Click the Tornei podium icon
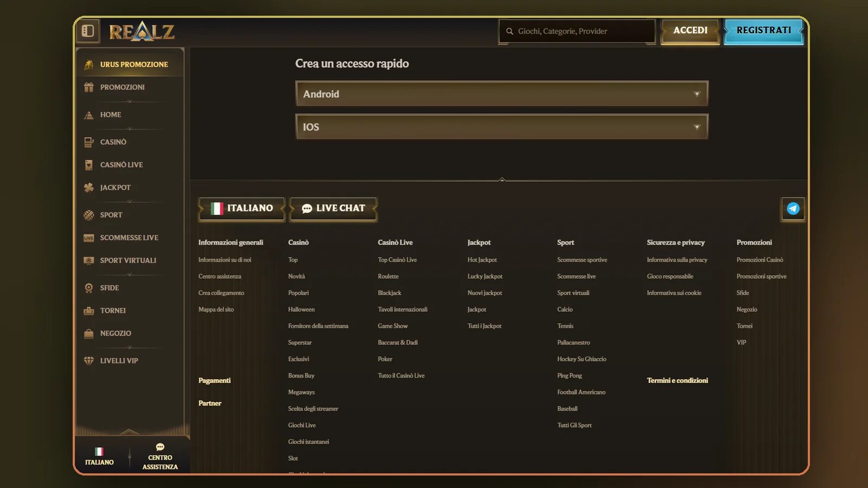 89,311
